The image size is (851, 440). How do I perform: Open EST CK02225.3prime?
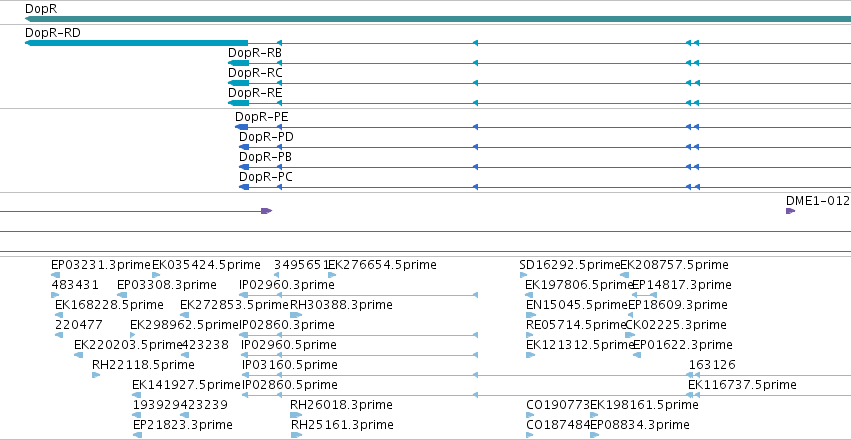click(x=676, y=325)
